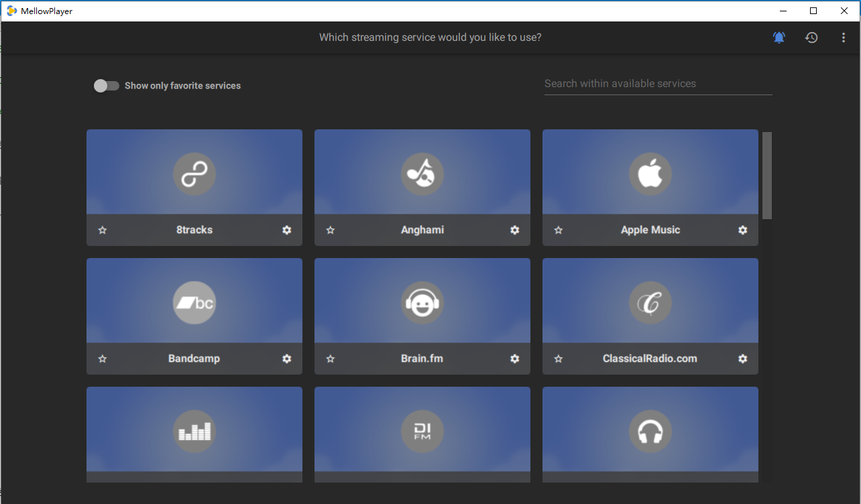Favorite Bandcamp with its star
Viewport: 861px width, 504px height.
coord(103,359)
